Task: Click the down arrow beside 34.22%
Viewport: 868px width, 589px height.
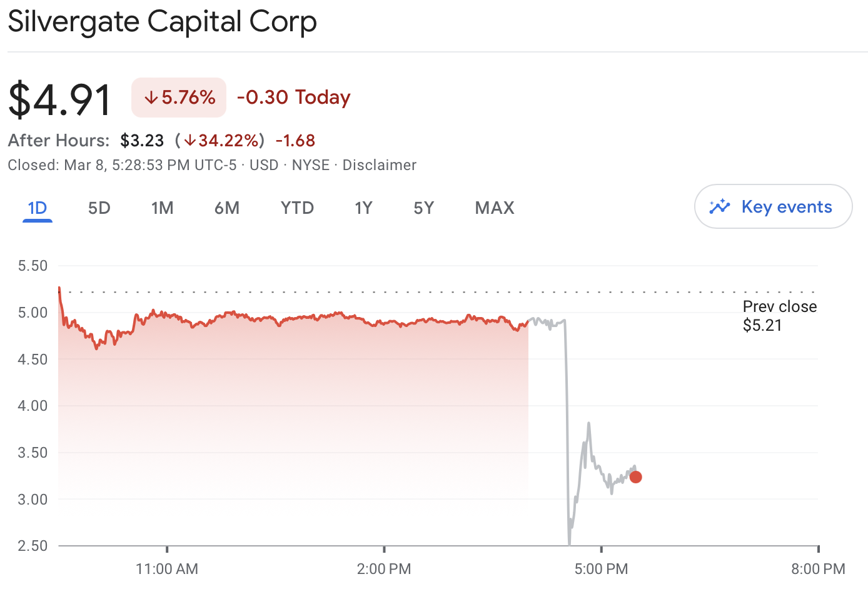Action: point(189,140)
